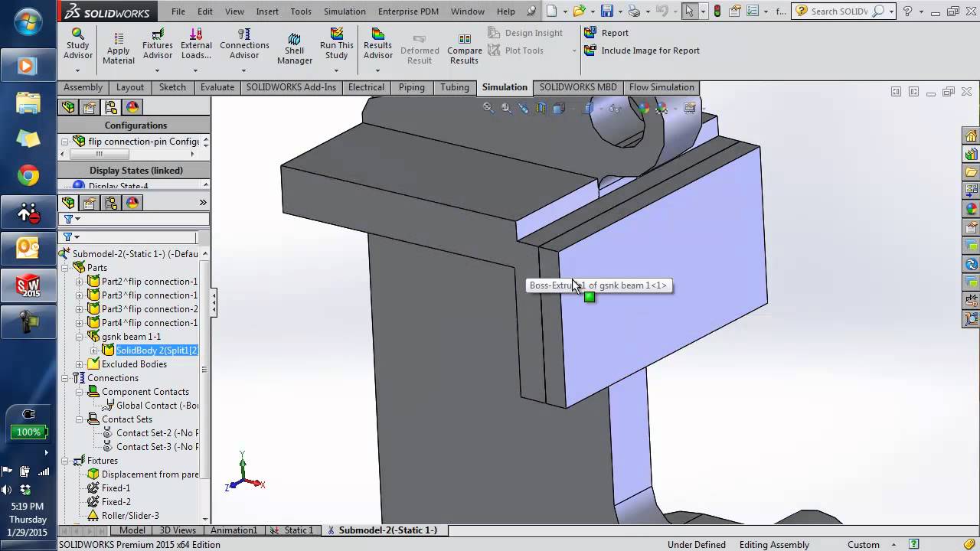
Task: Click the SolidWorks Resources home icon
Action: point(972,136)
